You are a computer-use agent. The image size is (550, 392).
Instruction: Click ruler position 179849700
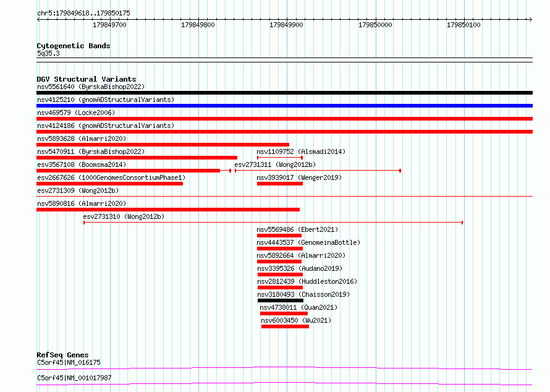click(109, 25)
